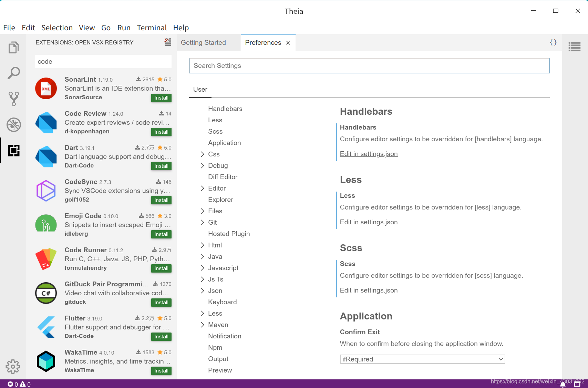Image resolution: width=588 pixels, height=388 pixels.
Task: Click the Flutter extension icon
Action: 46,327
